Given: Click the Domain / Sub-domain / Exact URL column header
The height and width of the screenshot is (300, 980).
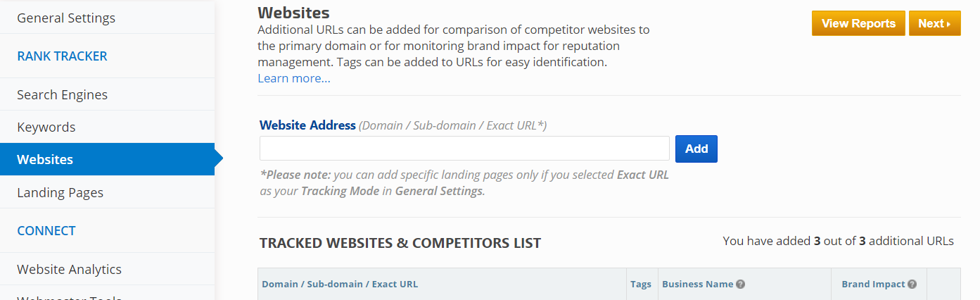Looking at the screenshot, I should pyautogui.click(x=340, y=285).
